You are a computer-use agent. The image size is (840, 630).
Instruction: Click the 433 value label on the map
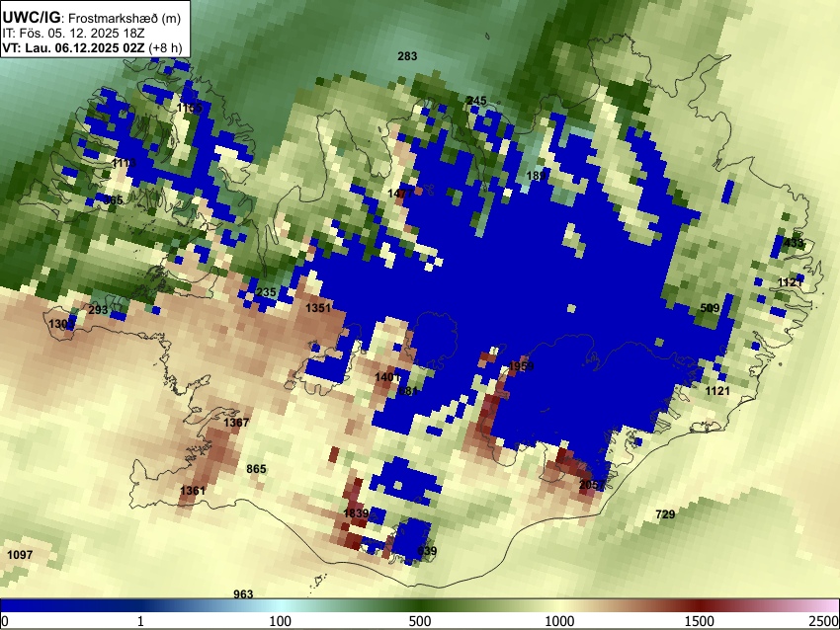click(794, 243)
